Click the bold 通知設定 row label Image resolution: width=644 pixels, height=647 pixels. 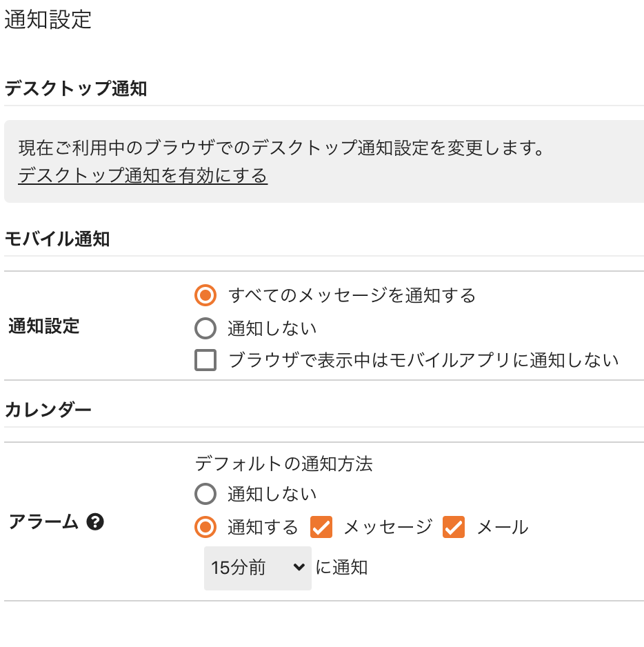[x=43, y=326]
